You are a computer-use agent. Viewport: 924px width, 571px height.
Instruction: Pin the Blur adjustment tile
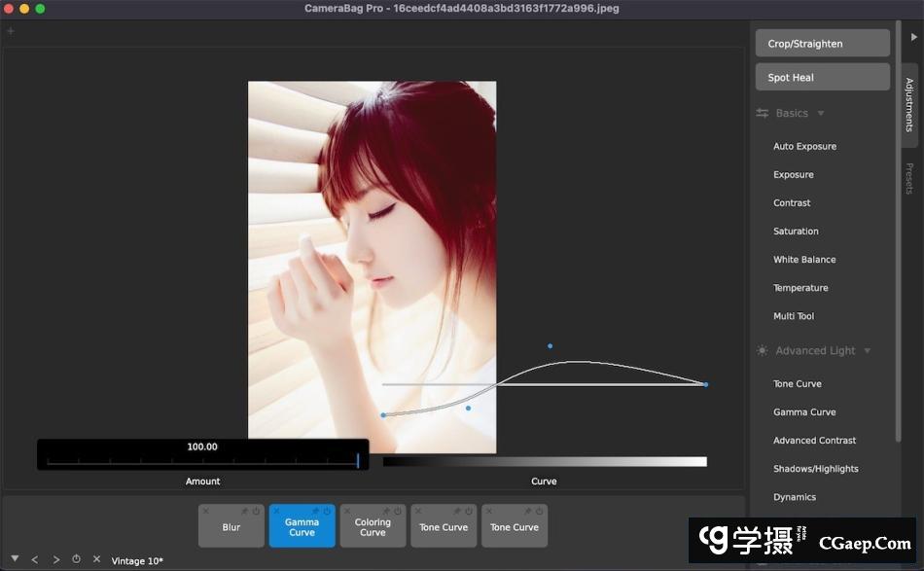(x=244, y=511)
